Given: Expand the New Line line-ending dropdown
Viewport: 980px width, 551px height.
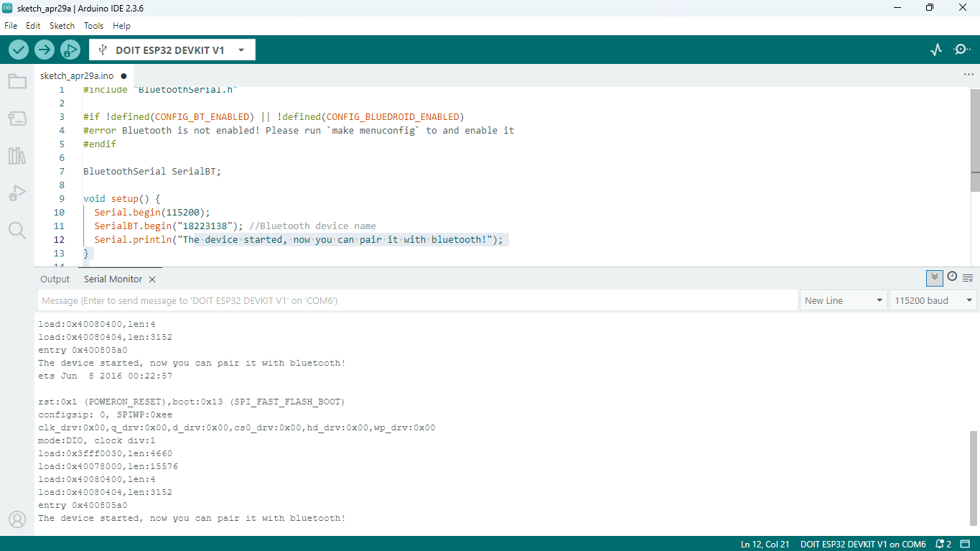Looking at the screenshot, I should 844,300.
